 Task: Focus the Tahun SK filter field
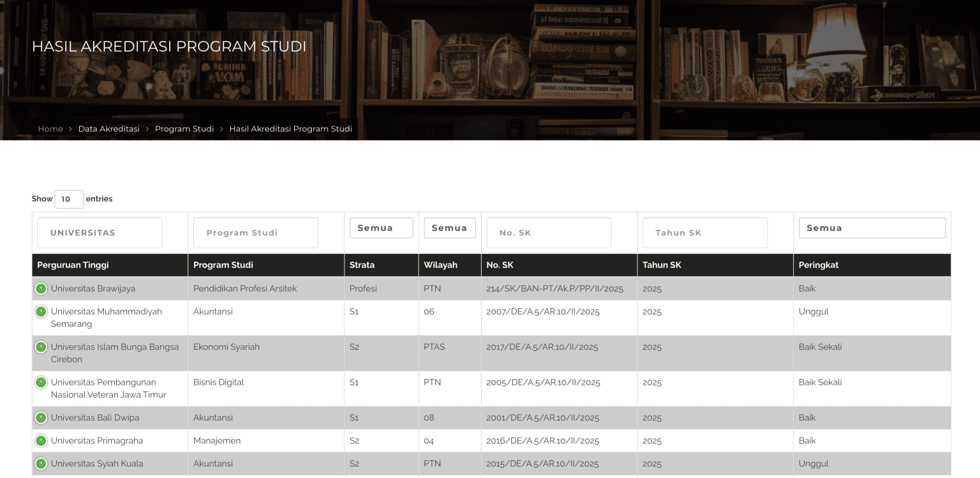click(x=704, y=233)
